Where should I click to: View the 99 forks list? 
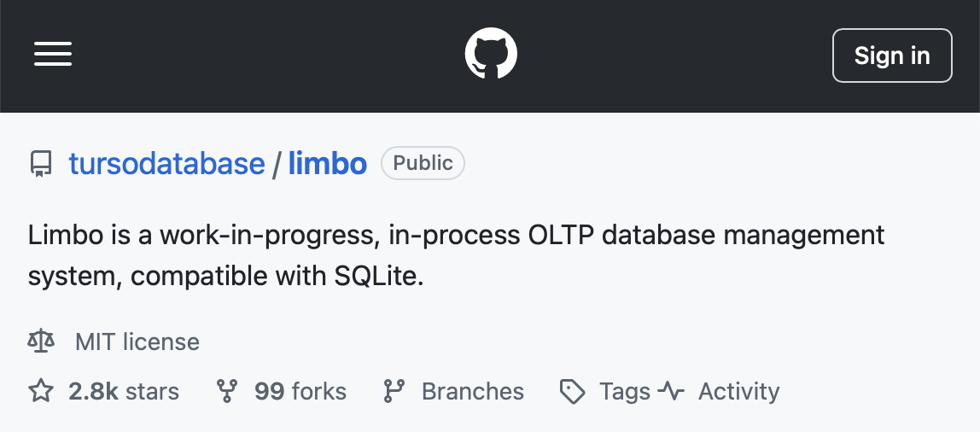[x=300, y=391]
